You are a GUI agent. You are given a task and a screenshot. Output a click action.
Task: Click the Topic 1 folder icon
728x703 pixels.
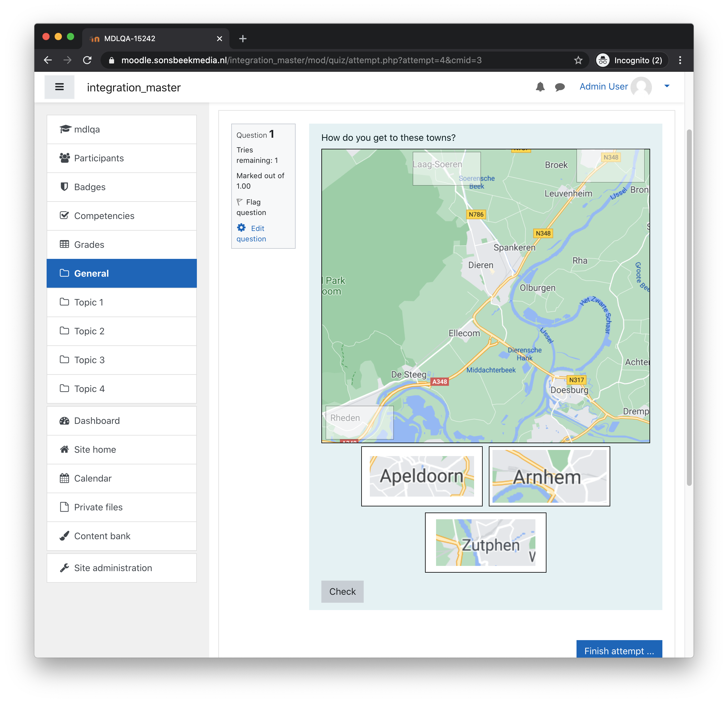coord(64,302)
